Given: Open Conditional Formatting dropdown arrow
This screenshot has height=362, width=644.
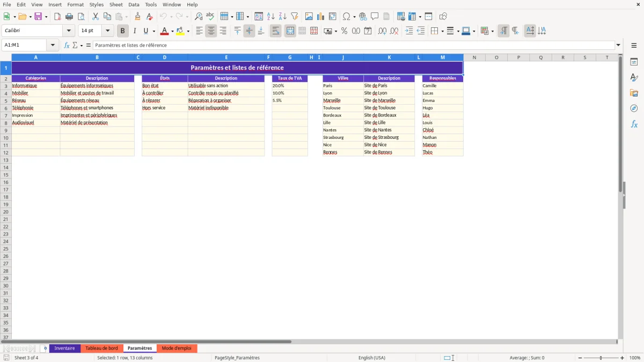Looking at the screenshot, I should coord(492,31).
